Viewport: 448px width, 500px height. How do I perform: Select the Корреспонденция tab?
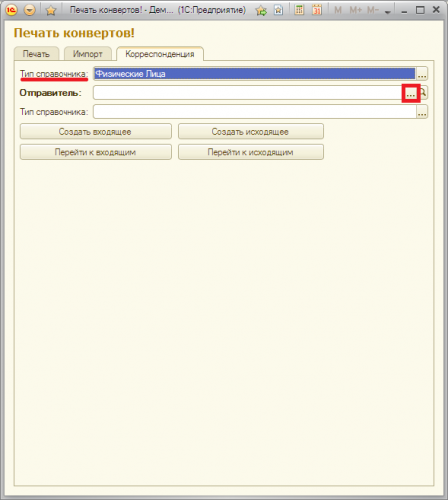pyautogui.click(x=160, y=54)
